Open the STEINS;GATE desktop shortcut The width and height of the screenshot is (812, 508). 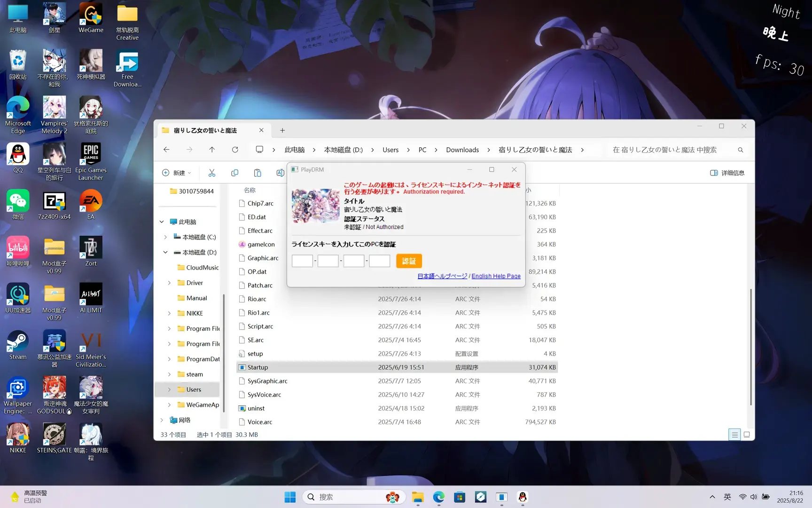tap(55, 438)
